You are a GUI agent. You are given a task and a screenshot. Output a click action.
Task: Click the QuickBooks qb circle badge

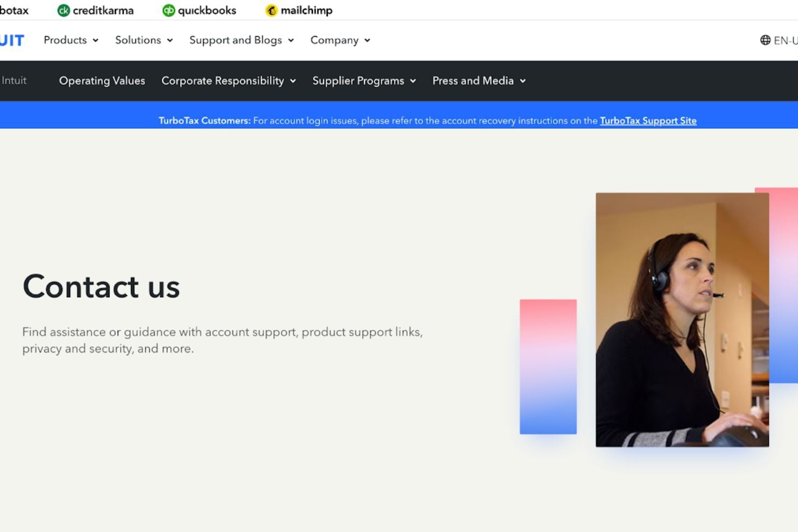pyautogui.click(x=168, y=10)
